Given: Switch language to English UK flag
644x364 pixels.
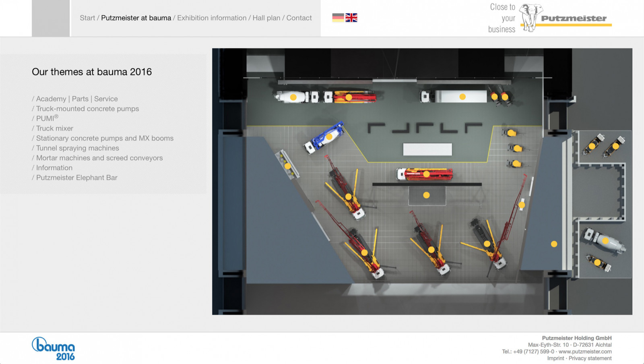Looking at the screenshot, I should point(351,18).
